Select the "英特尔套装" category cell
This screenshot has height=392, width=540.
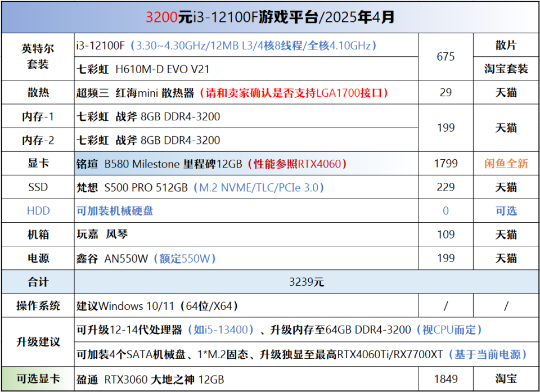38,57
